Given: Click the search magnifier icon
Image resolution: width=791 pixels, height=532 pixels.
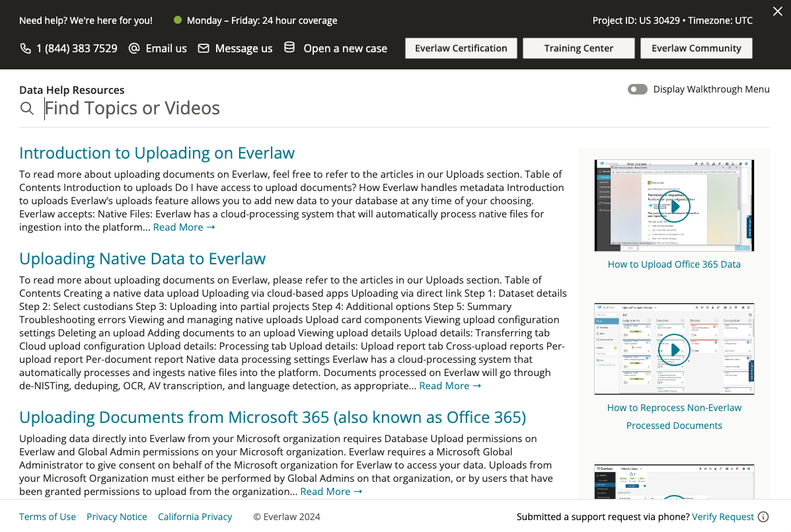Looking at the screenshot, I should (26, 108).
